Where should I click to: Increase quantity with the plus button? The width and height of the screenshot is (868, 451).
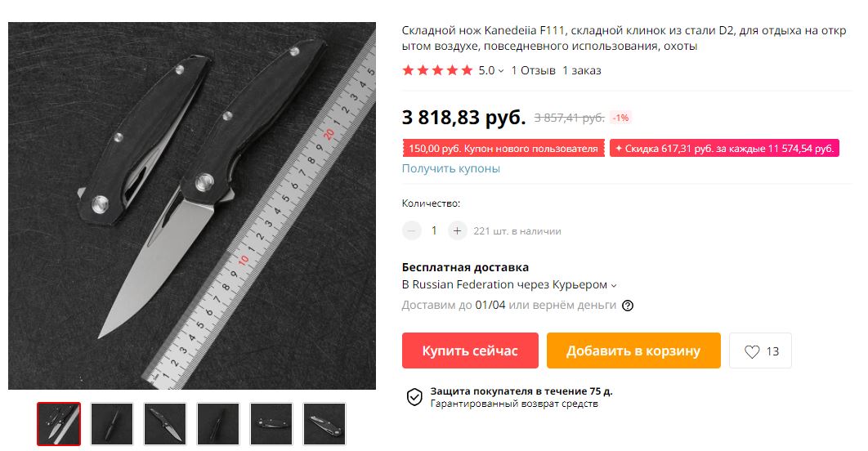(x=457, y=230)
